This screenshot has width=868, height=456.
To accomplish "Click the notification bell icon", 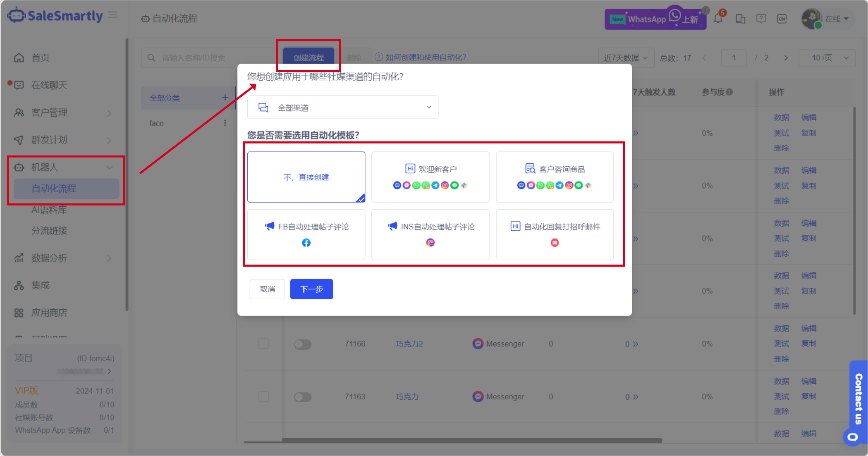I will tap(718, 19).
